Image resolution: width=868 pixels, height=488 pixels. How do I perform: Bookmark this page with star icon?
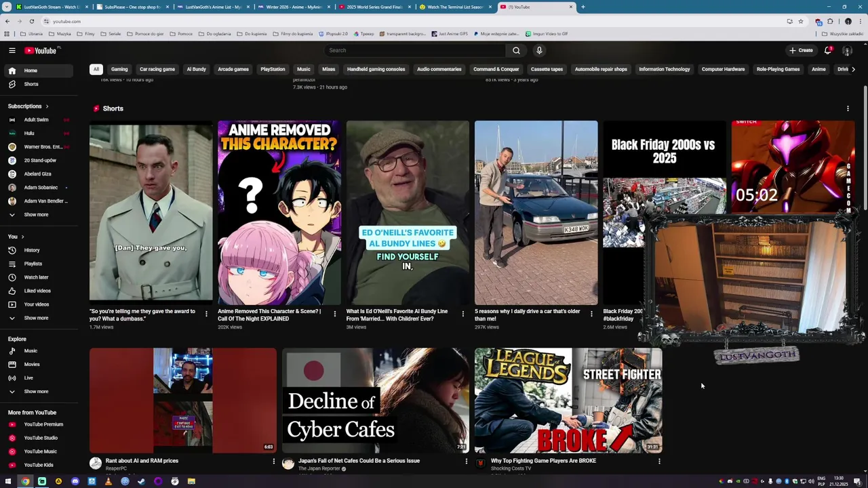point(801,21)
